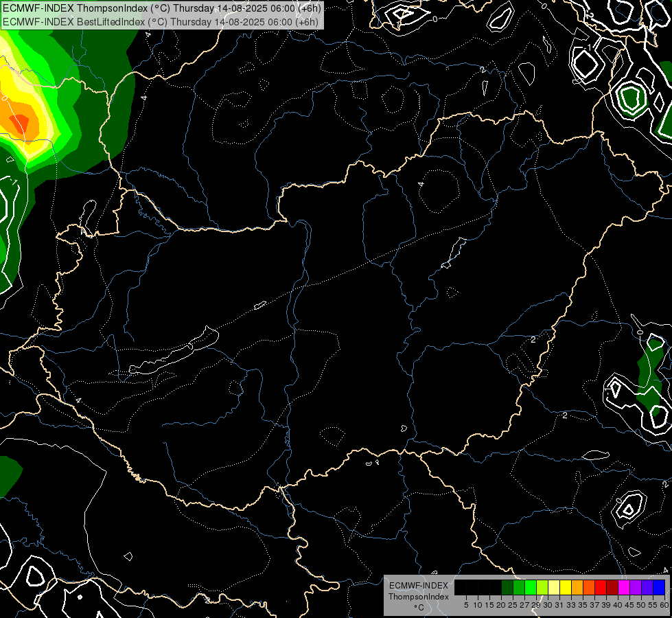Image resolution: width=672 pixels, height=618 pixels.
Task: Click the legend scale value '31'
Action: pyautogui.click(x=559, y=605)
